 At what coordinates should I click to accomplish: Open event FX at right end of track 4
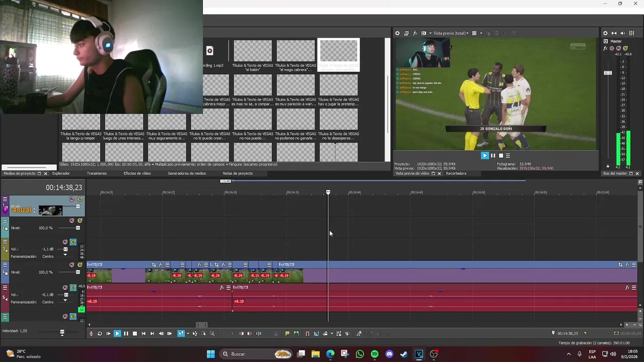coord(627,264)
